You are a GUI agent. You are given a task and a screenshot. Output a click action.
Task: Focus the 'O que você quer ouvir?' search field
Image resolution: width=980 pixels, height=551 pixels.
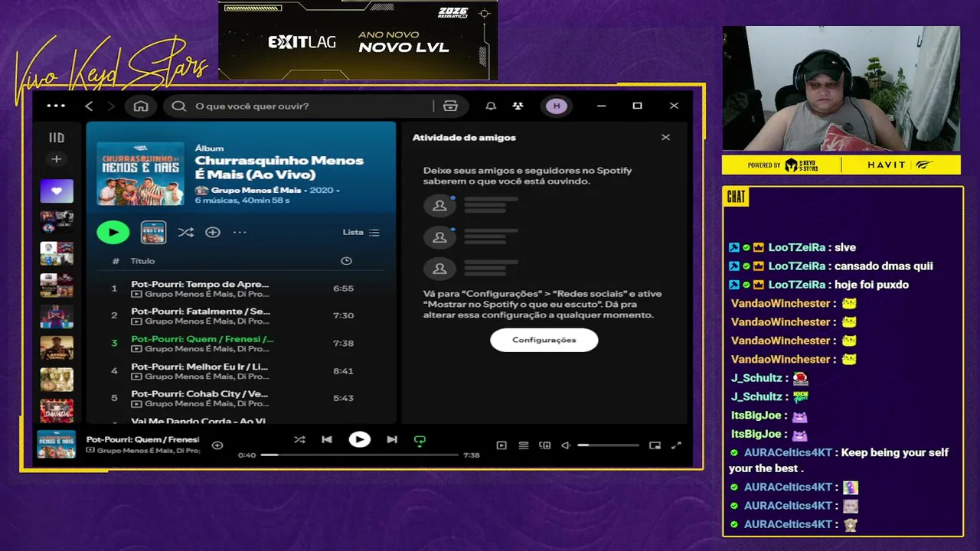pyautogui.click(x=306, y=106)
